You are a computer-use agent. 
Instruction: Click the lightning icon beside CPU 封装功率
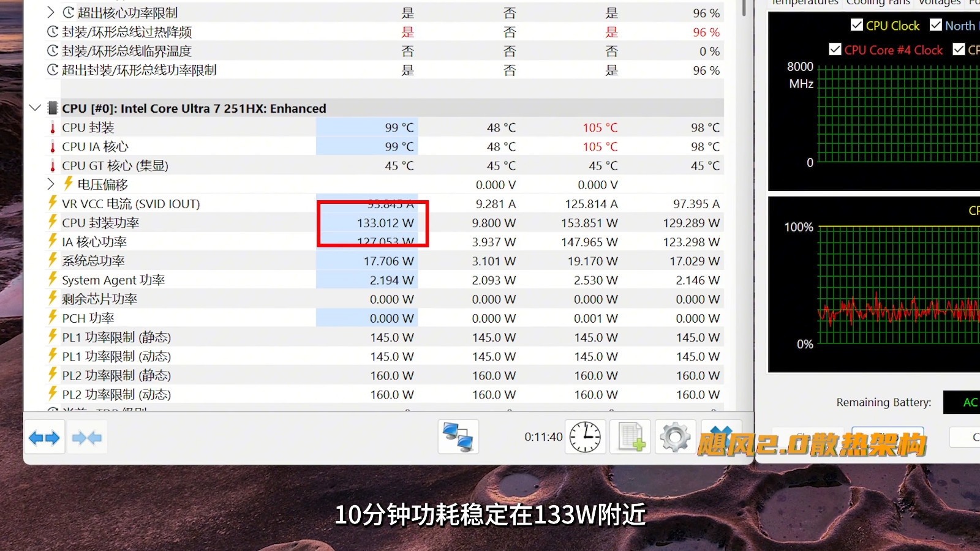point(53,222)
